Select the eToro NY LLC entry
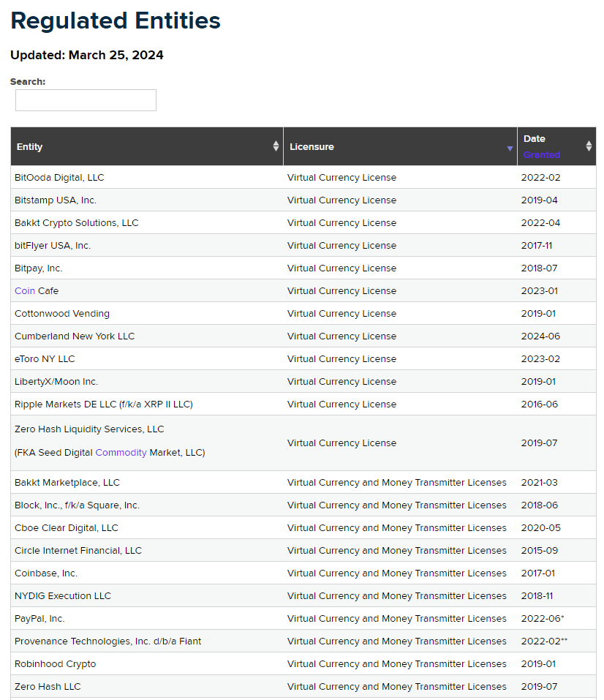 45,358
